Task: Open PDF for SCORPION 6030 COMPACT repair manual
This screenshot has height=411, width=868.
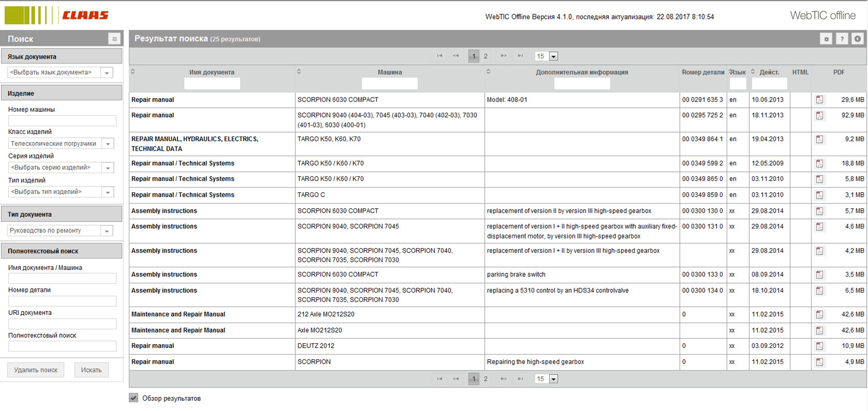Action: 819,100
